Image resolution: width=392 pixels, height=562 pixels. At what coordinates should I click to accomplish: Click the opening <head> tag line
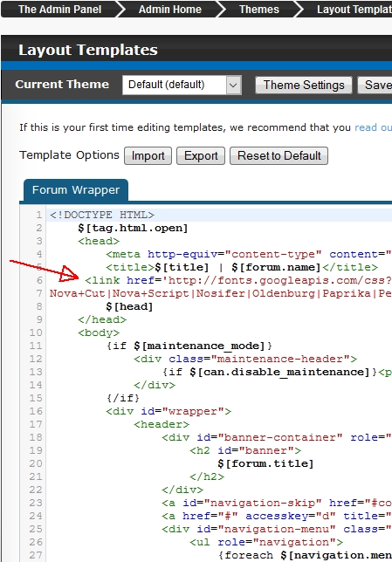point(99,241)
